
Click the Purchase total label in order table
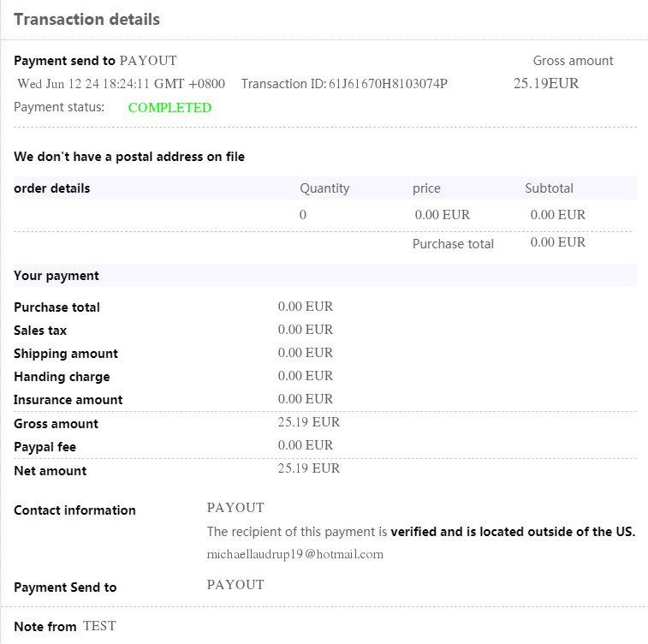click(453, 244)
